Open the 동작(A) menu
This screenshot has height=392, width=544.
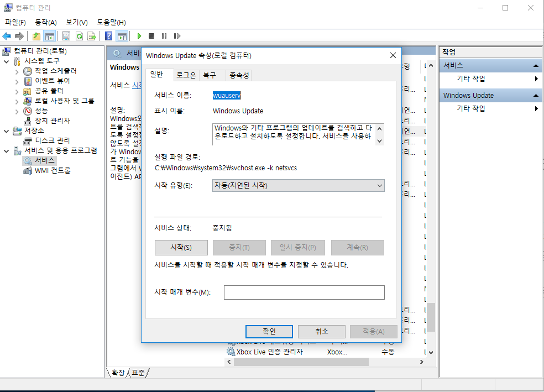click(46, 23)
